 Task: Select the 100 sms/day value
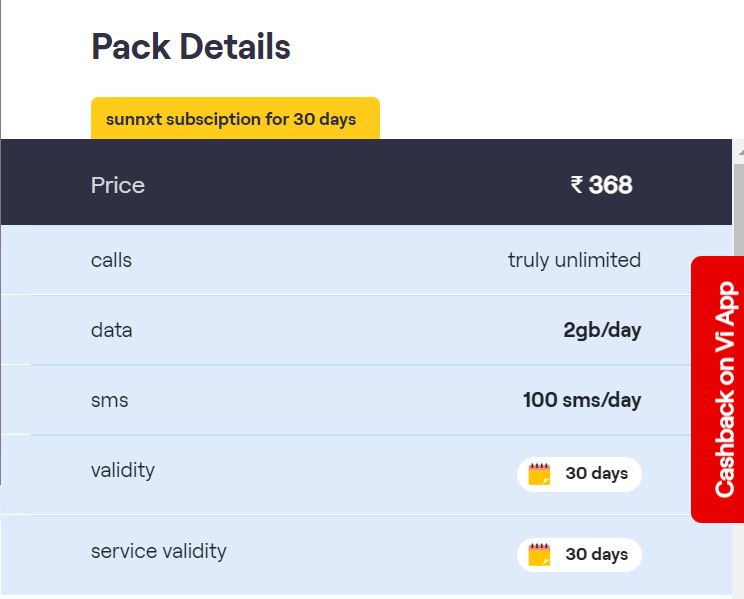point(582,400)
